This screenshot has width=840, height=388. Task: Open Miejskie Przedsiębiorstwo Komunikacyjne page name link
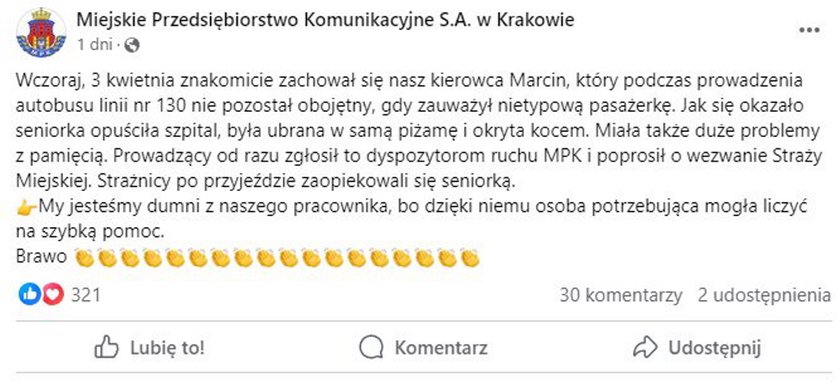pyautogui.click(x=326, y=20)
